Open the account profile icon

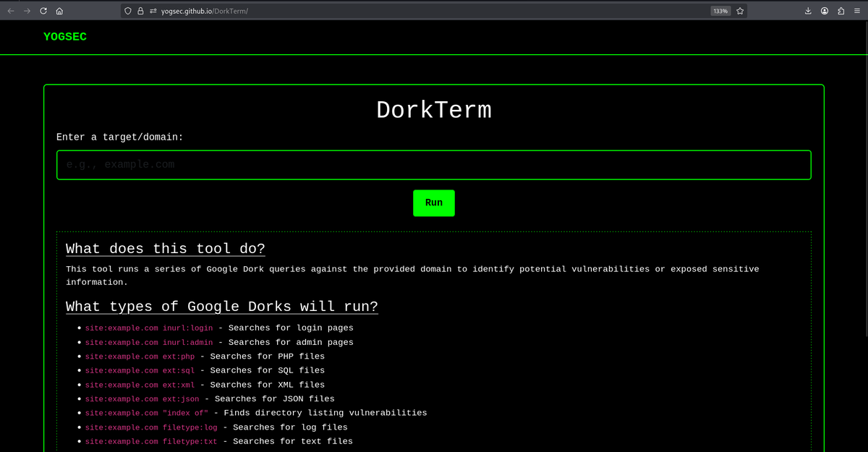point(825,11)
